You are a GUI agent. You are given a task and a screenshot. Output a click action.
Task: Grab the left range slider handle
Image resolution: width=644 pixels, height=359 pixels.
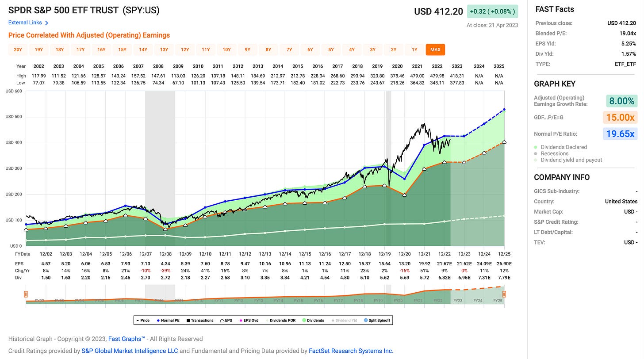click(26, 294)
